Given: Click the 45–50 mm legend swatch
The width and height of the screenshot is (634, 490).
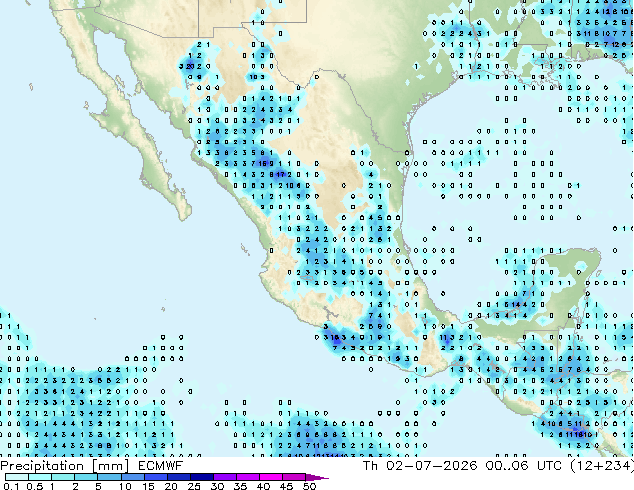Looking at the screenshot, I should coord(294,477).
